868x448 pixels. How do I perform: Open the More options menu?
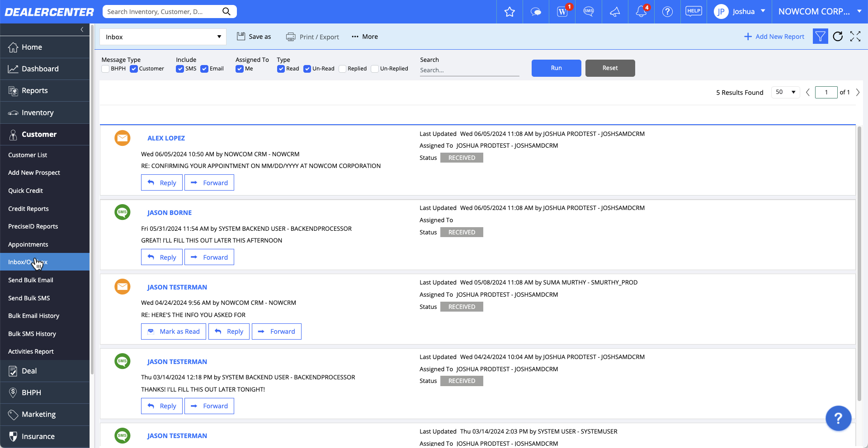pyautogui.click(x=365, y=37)
